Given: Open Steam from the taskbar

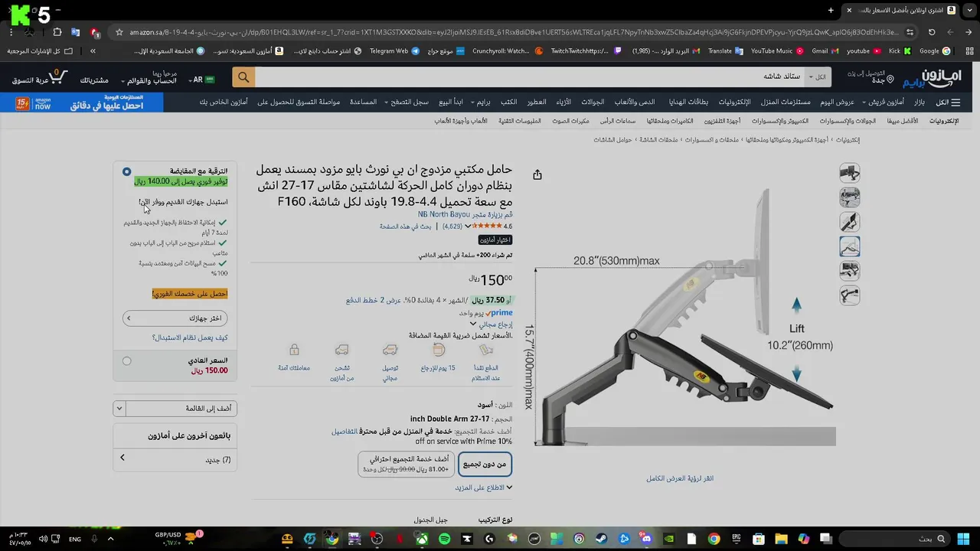Looking at the screenshot, I should click(x=602, y=539).
